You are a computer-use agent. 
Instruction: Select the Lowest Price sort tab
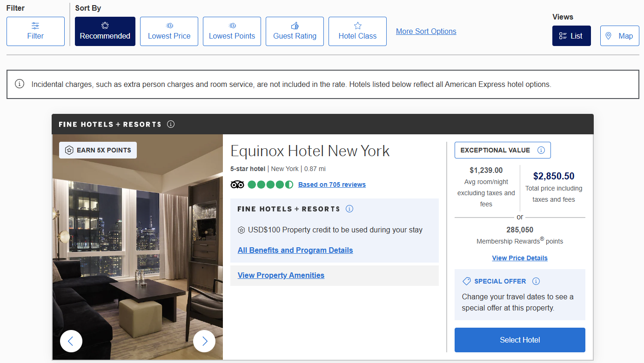pyautogui.click(x=169, y=31)
